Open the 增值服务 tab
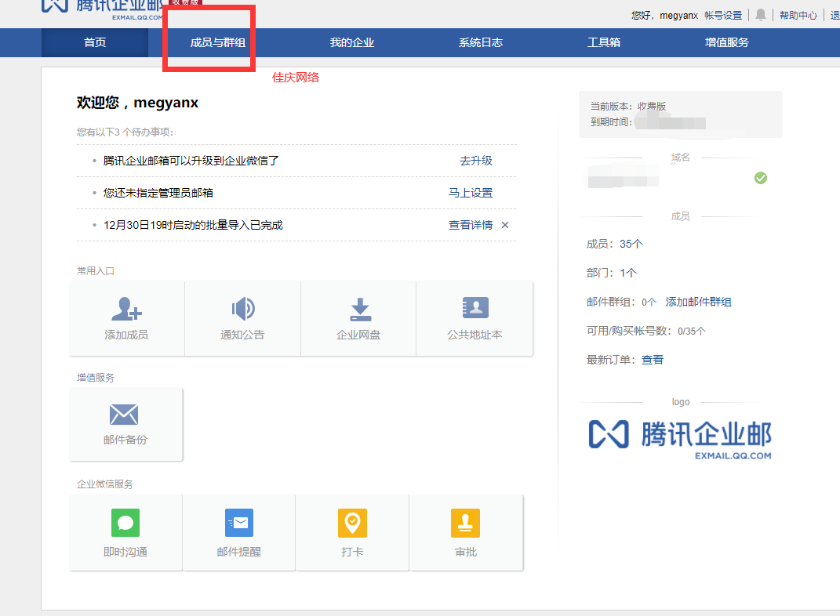 (x=726, y=43)
